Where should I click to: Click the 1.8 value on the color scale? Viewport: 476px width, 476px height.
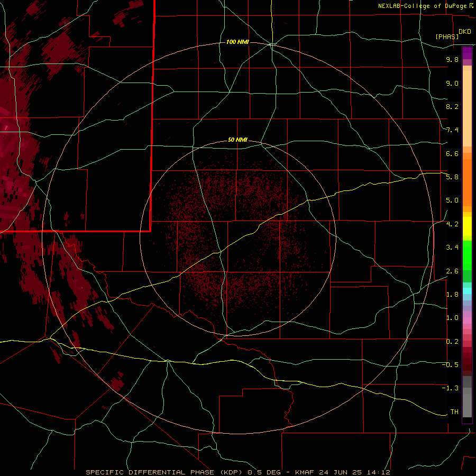point(452,295)
